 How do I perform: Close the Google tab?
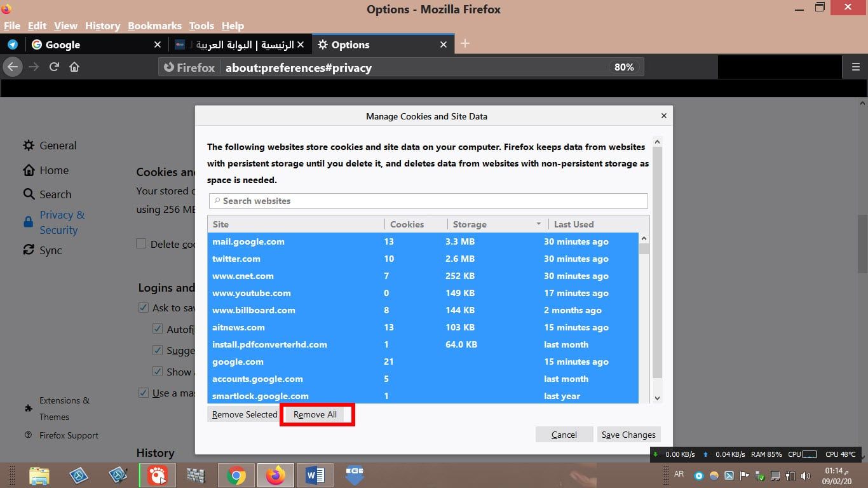pyautogui.click(x=158, y=44)
